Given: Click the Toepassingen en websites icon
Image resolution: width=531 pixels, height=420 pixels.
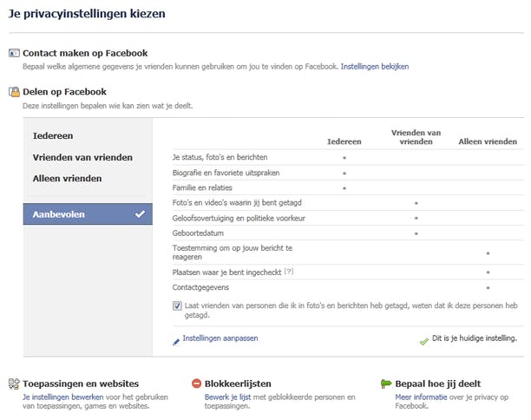Looking at the screenshot, I should [x=14, y=383].
